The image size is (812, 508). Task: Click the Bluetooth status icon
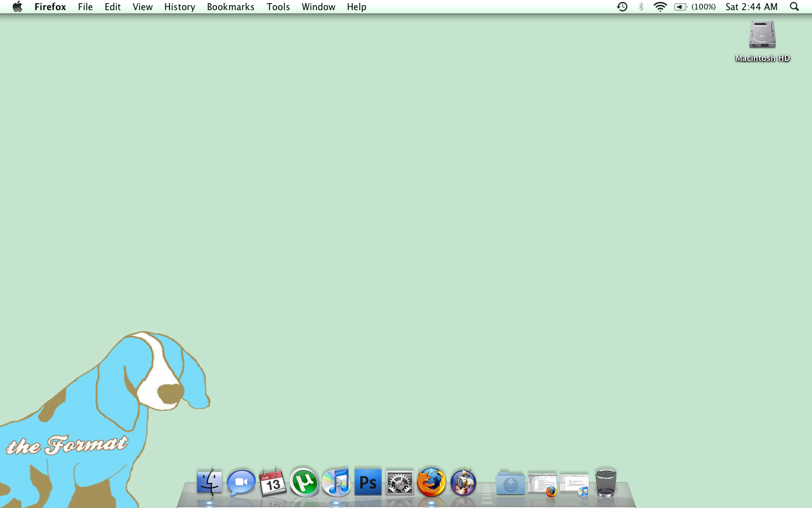point(641,7)
